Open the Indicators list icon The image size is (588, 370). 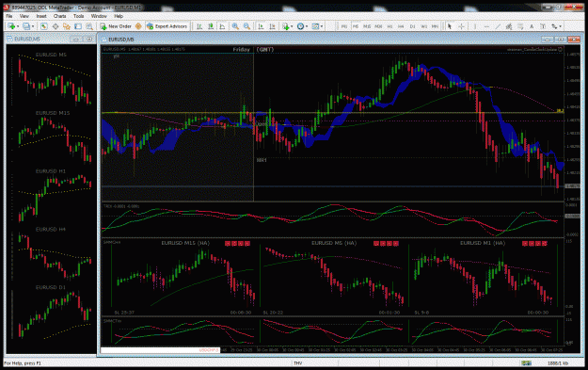tap(286, 26)
